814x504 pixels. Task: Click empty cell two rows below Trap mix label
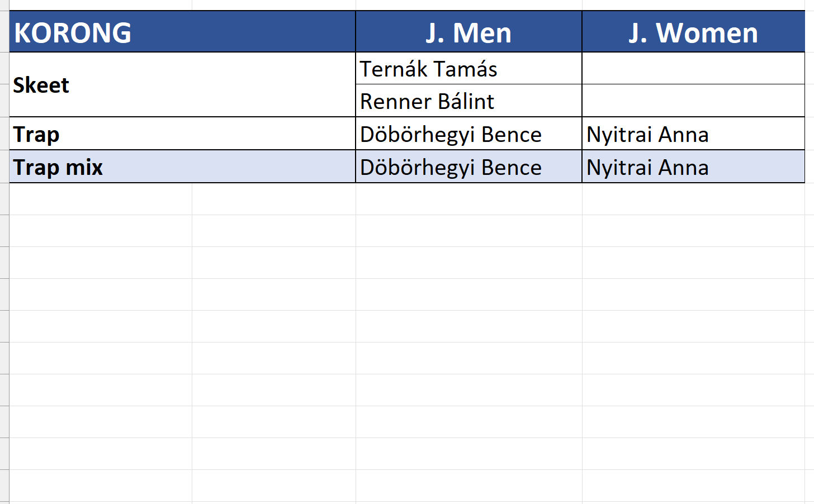click(101, 231)
